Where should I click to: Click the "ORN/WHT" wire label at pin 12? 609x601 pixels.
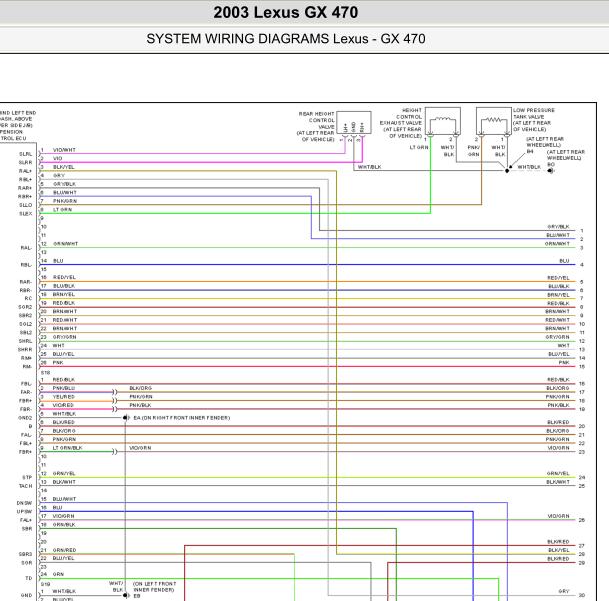pos(65,244)
